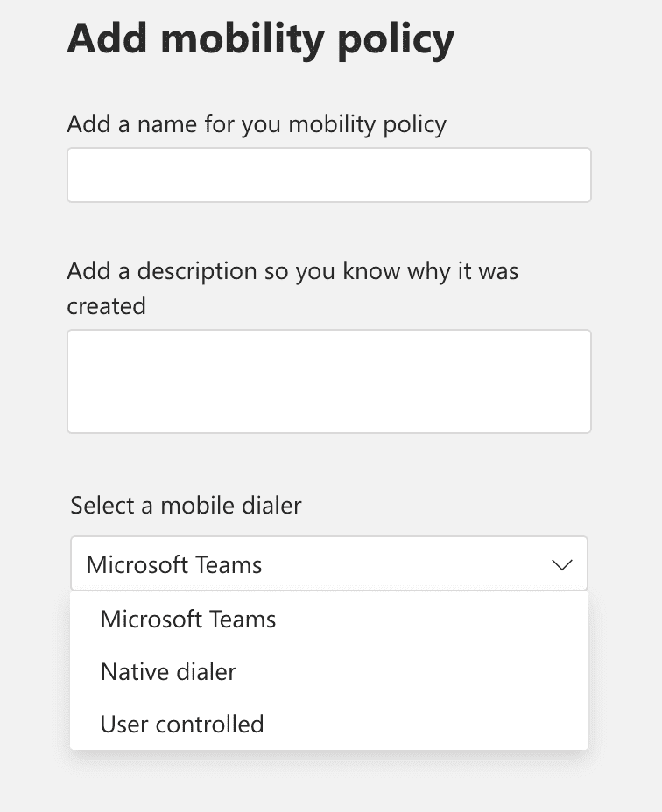662x812 pixels.
Task: Click the policy description text area
Action: (328, 381)
